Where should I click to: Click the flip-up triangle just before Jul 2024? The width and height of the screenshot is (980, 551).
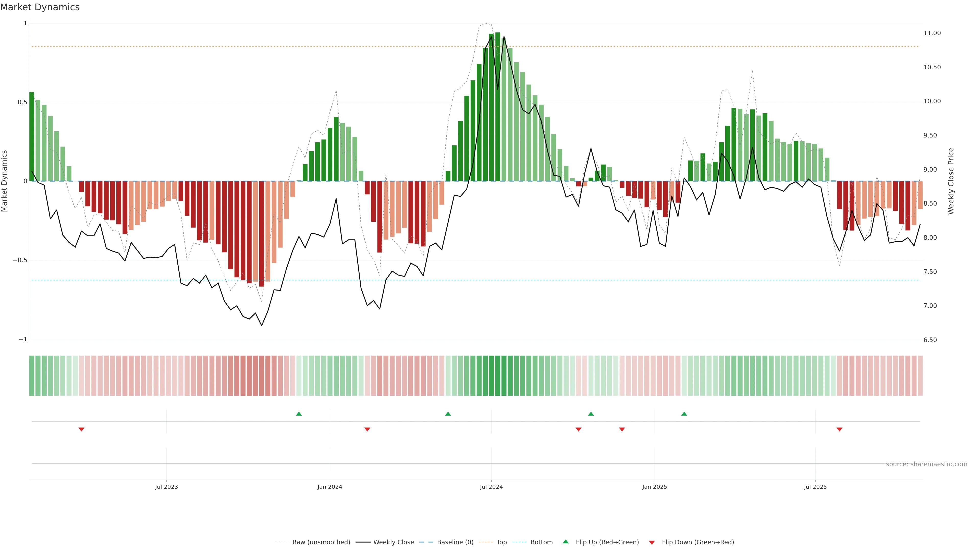448,414
